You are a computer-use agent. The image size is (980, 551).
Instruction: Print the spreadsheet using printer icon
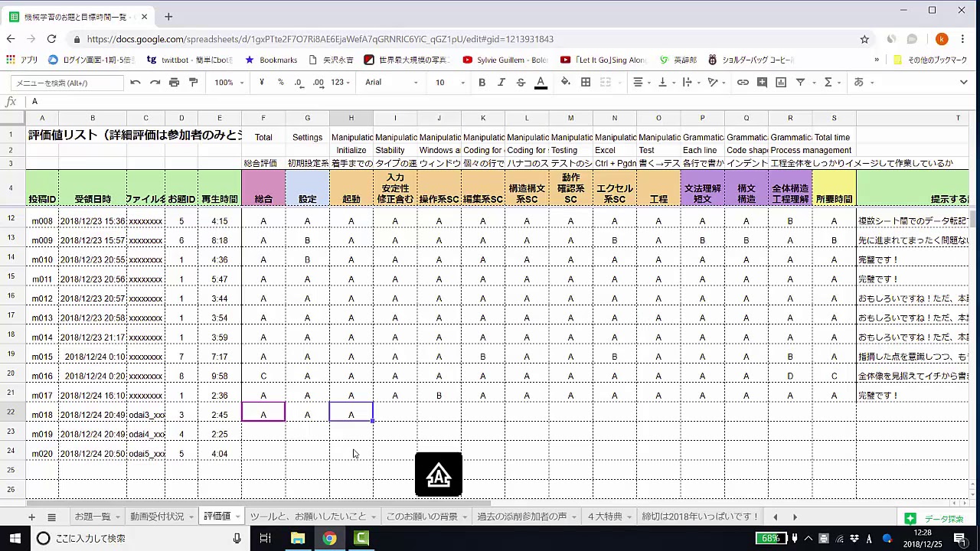[174, 82]
